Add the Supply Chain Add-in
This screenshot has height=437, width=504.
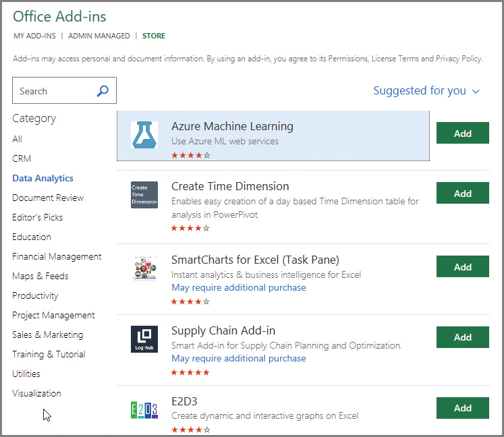[462, 337]
